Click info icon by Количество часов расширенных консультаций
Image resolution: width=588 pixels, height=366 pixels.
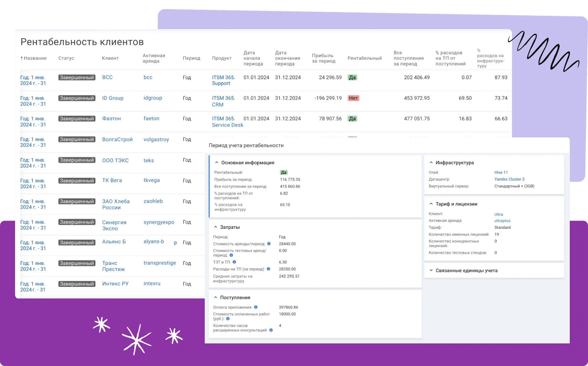tap(271, 330)
